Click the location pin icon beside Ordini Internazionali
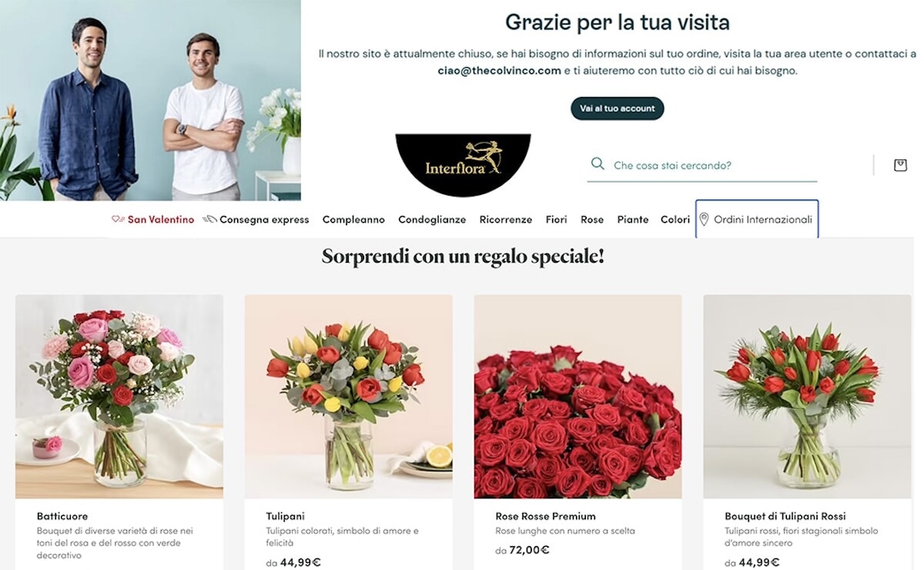Screen dimensions: 924x570 coord(704,220)
